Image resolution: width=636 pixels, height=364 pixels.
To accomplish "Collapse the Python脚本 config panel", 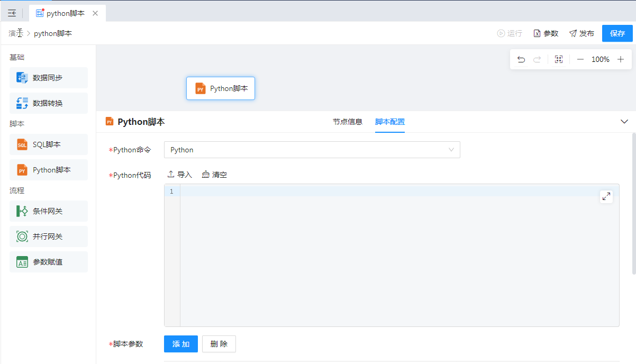I will point(624,122).
